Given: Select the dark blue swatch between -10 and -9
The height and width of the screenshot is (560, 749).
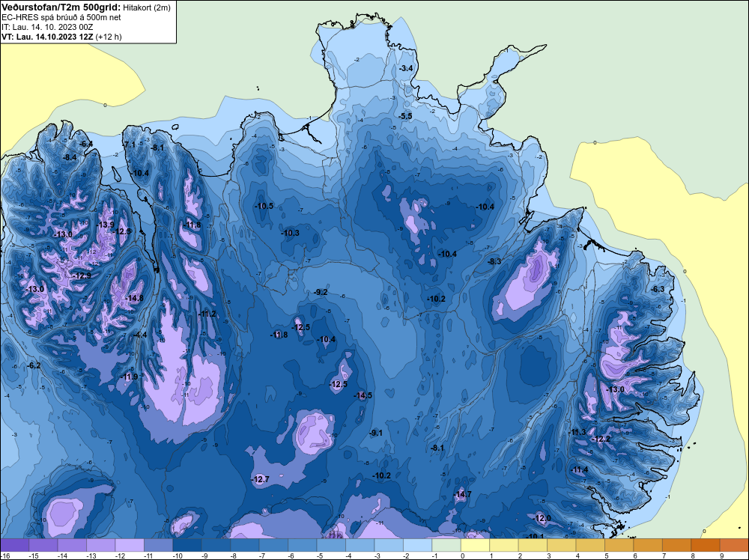Looking at the screenshot, I should 187,545.
